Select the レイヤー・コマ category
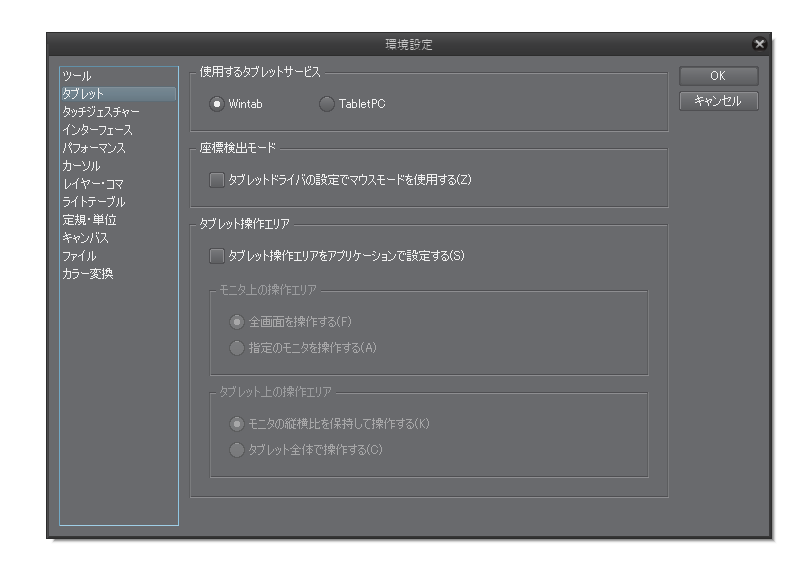809x580 pixels. [x=93, y=184]
